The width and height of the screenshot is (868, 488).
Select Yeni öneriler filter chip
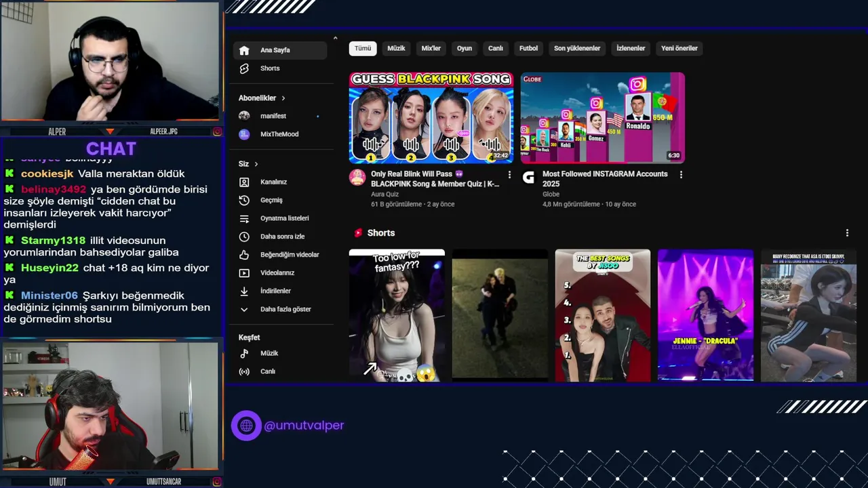point(679,48)
